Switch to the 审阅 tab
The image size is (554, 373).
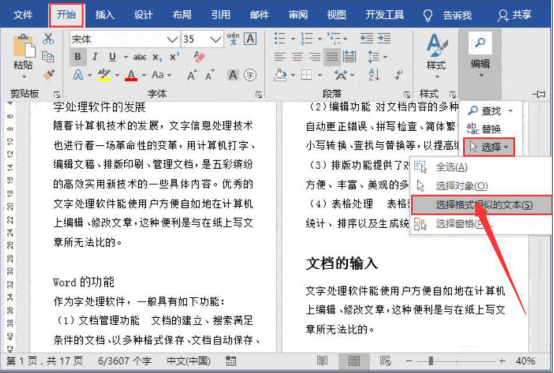point(298,15)
